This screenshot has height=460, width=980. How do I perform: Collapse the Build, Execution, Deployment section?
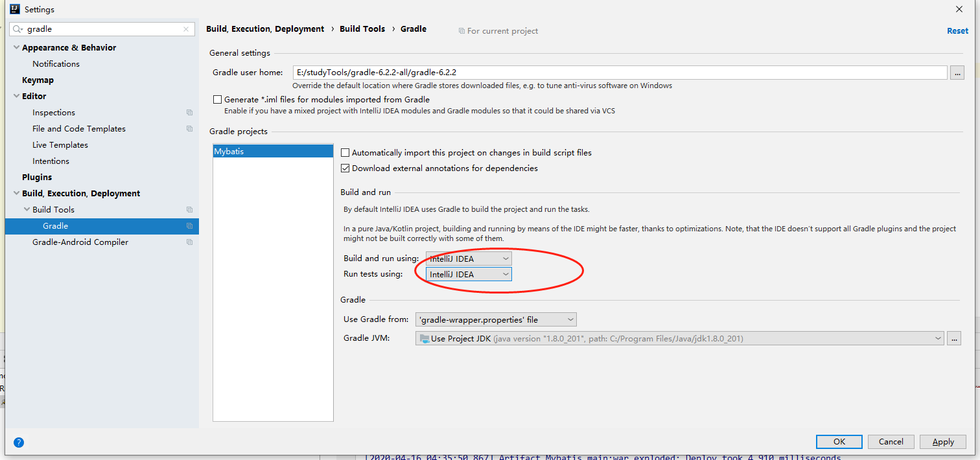click(x=16, y=194)
